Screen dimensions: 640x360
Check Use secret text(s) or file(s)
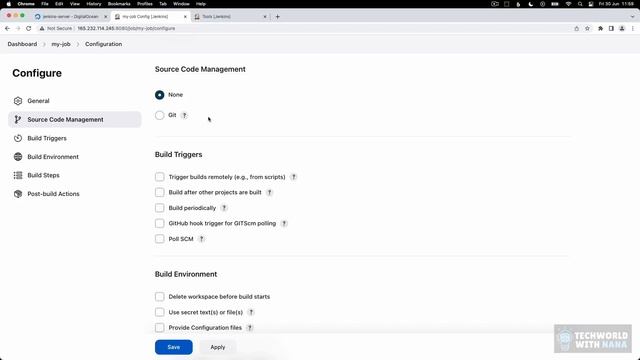pyautogui.click(x=160, y=312)
